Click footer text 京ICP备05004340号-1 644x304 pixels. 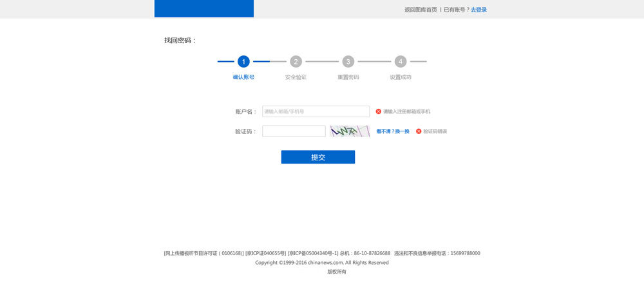point(313,254)
